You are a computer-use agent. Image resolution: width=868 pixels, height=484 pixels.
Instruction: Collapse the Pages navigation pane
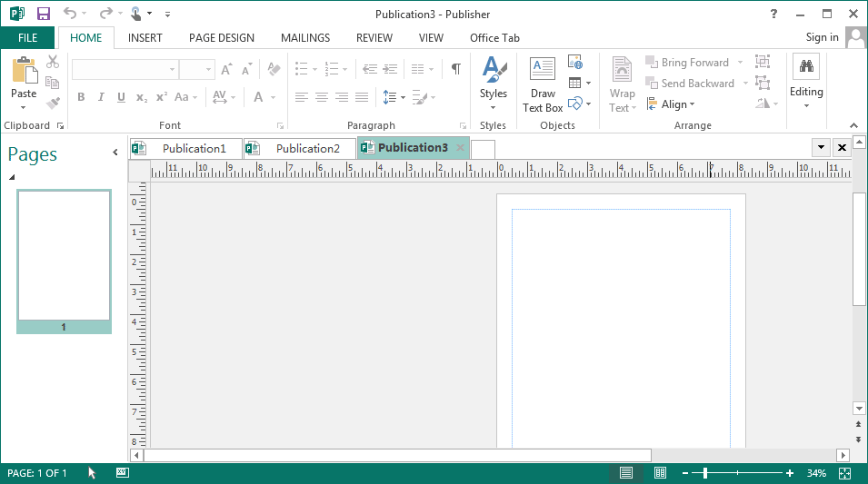(115, 153)
